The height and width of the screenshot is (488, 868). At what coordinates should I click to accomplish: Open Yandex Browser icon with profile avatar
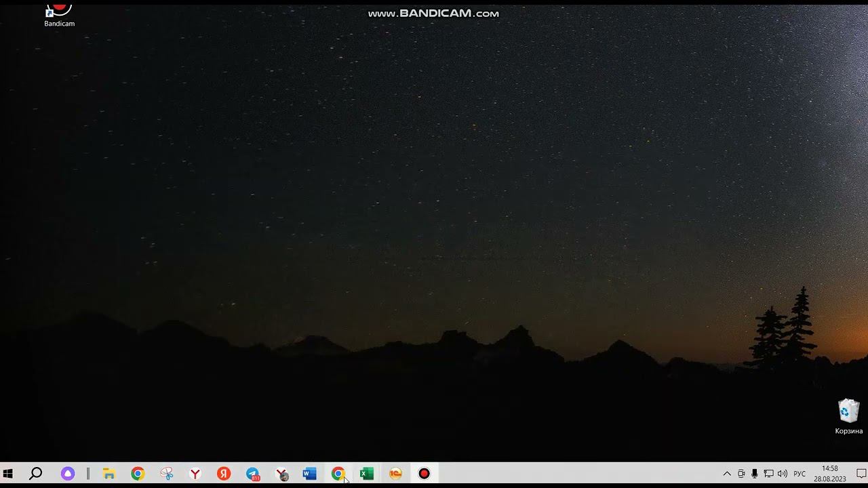(x=281, y=474)
